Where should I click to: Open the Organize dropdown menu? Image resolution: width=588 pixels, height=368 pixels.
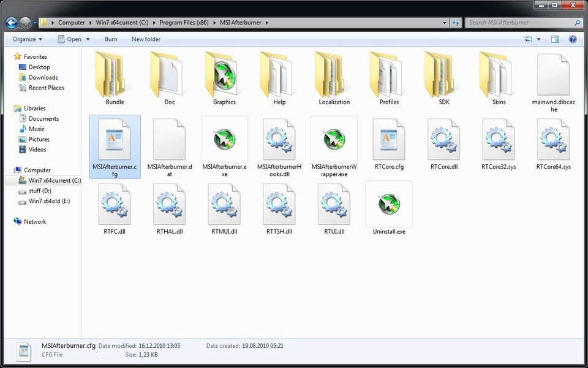point(28,39)
